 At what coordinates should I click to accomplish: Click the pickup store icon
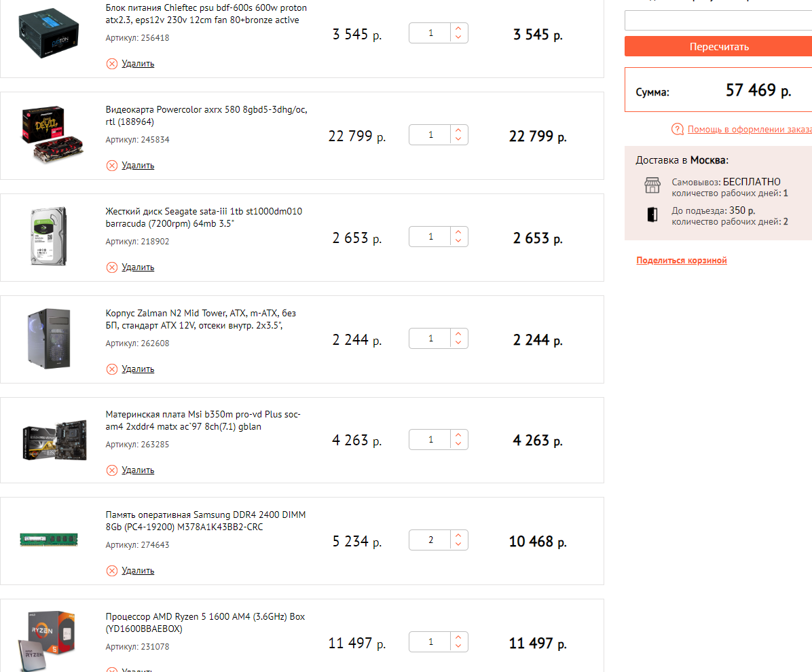click(x=652, y=186)
